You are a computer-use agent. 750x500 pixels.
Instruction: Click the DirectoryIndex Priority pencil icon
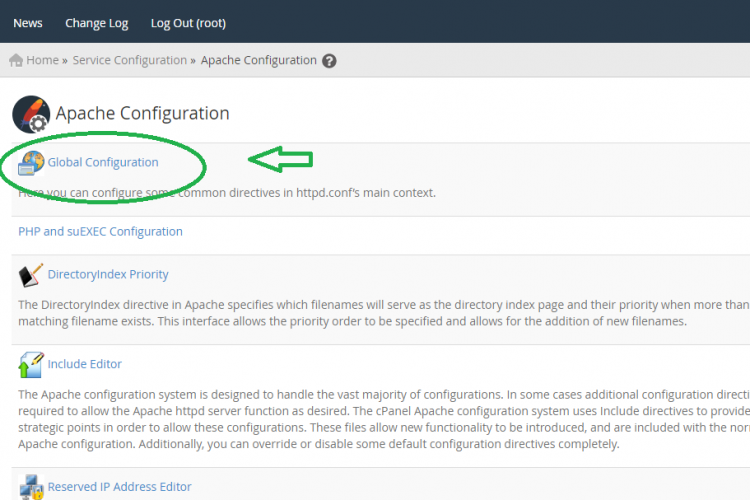(31, 275)
